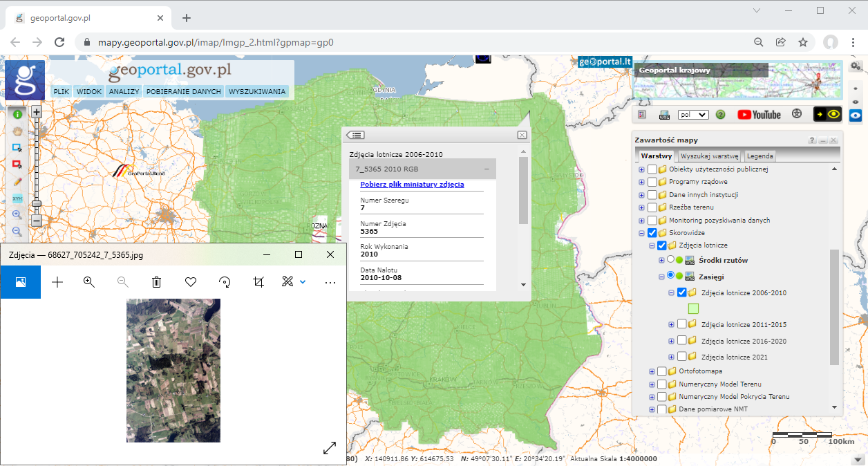Click Pobierz plik miniatury zdjęcia link
This screenshot has height=466, width=868.
click(x=412, y=185)
